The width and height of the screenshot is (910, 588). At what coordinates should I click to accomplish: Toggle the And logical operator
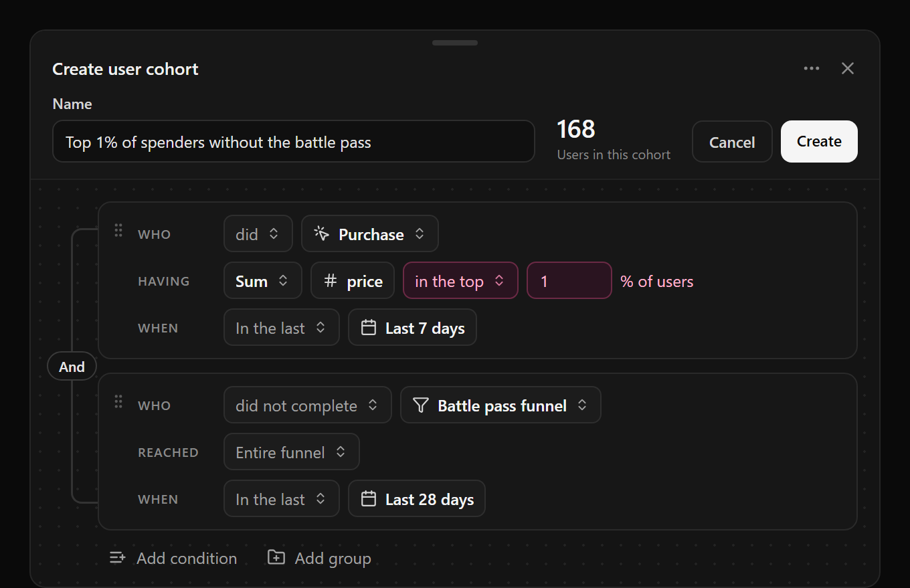(x=72, y=367)
